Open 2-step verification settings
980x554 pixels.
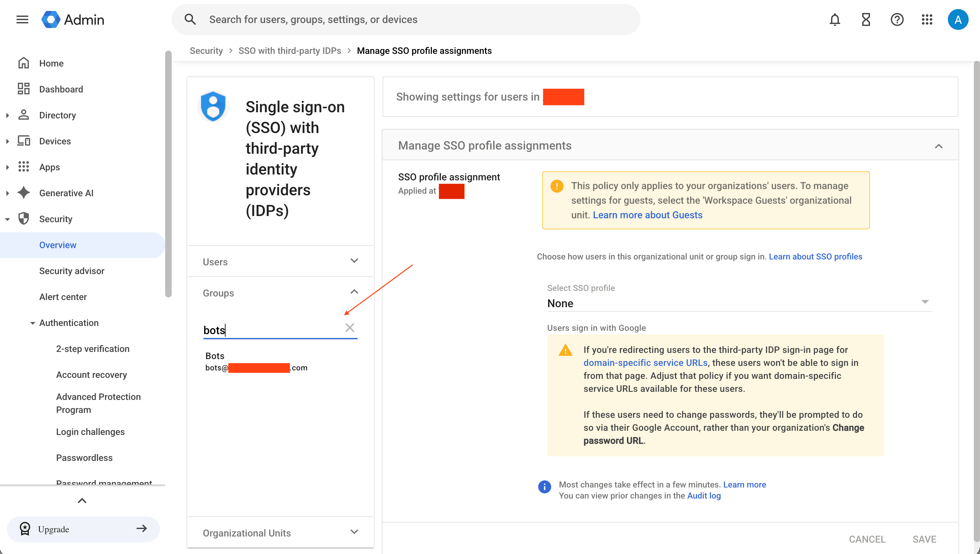tap(92, 349)
